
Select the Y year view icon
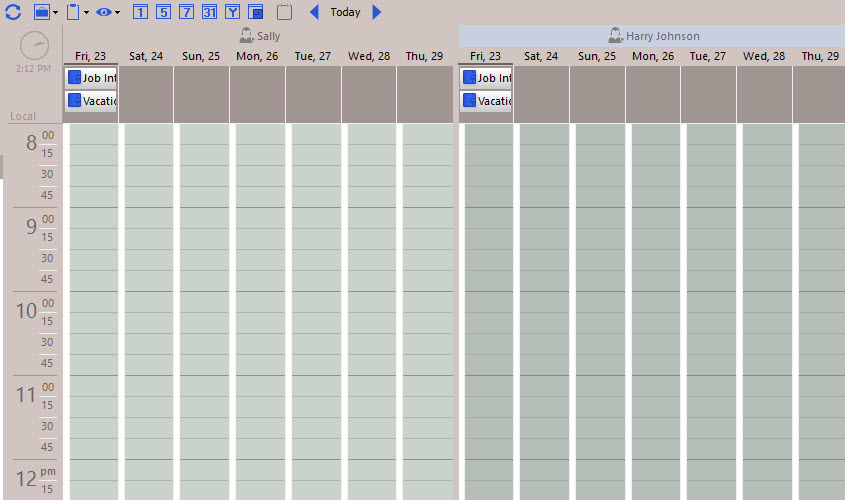(232, 12)
